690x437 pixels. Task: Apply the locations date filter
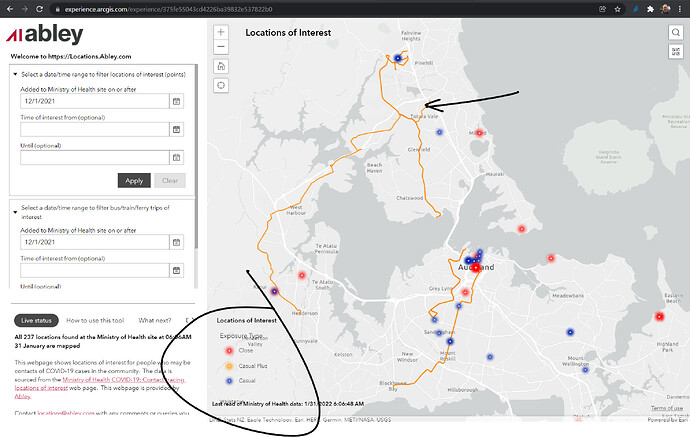134,181
